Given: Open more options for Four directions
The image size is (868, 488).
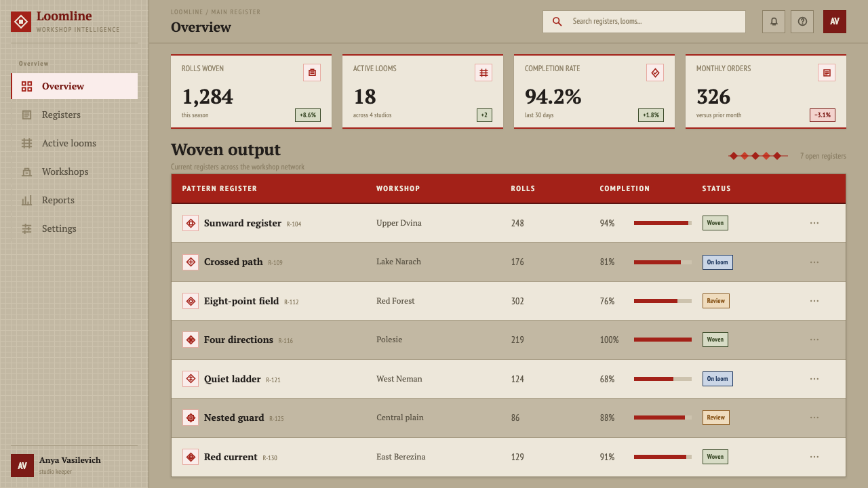Looking at the screenshot, I should click(814, 340).
